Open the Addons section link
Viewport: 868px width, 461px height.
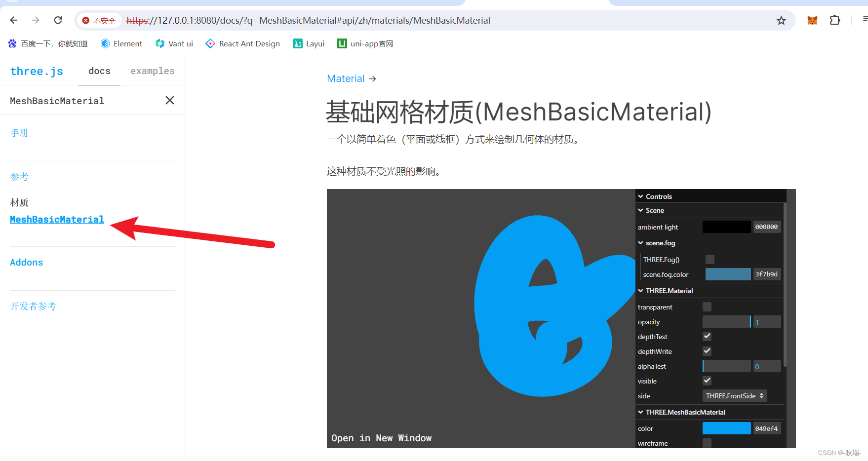coord(27,263)
